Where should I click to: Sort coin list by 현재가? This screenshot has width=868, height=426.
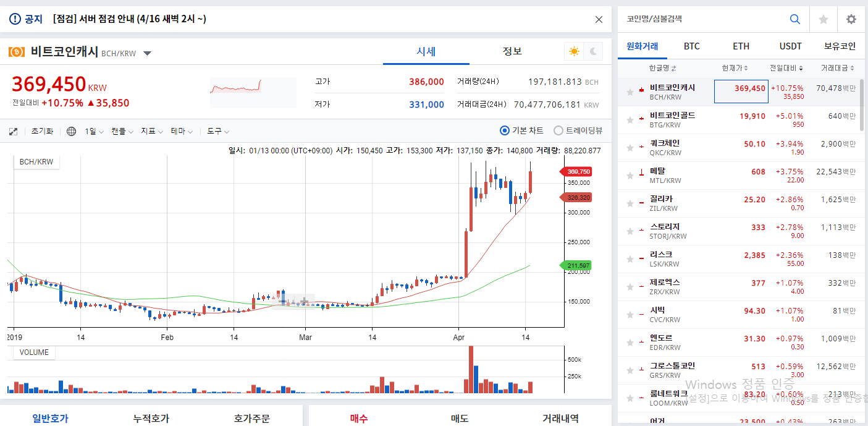click(735, 68)
